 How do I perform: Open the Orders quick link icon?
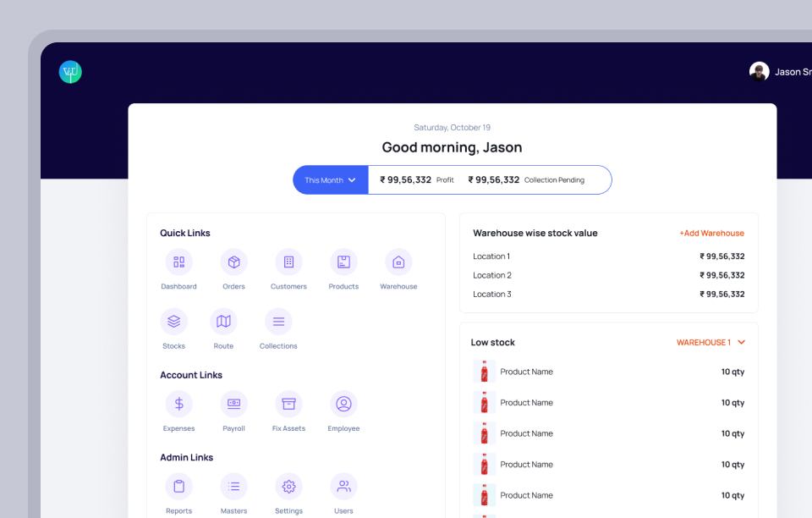pos(233,262)
